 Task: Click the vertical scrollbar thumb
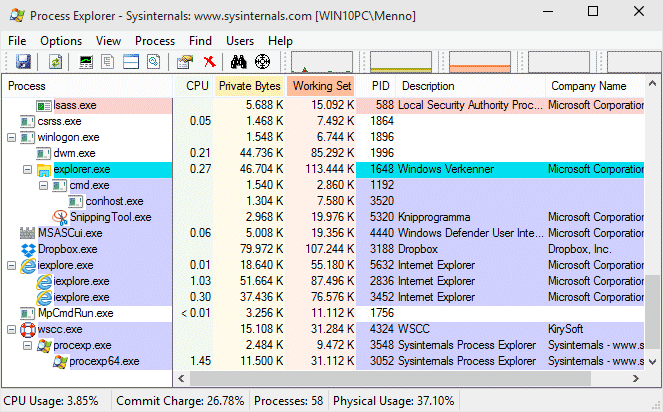652,313
